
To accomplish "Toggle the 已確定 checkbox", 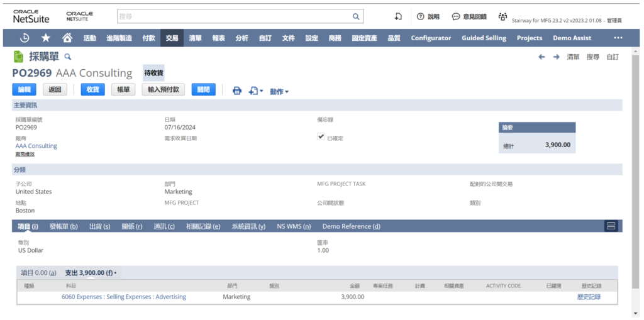I will click(321, 136).
